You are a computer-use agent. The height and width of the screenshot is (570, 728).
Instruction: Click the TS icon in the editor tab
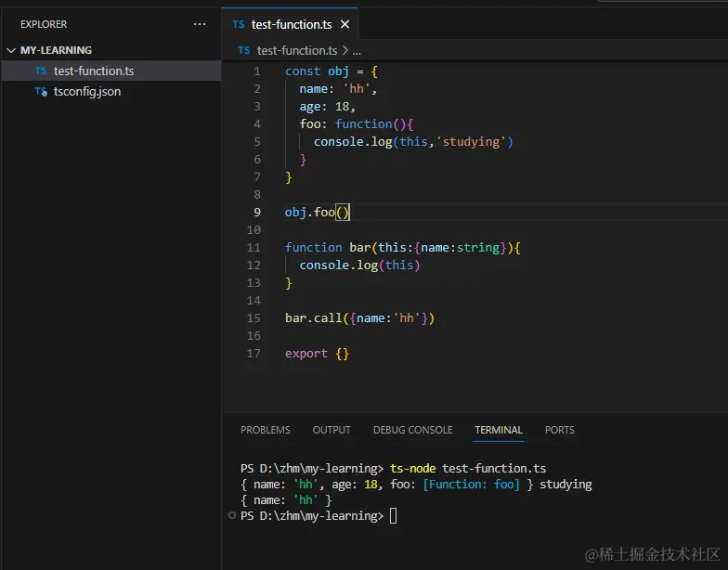pos(238,24)
